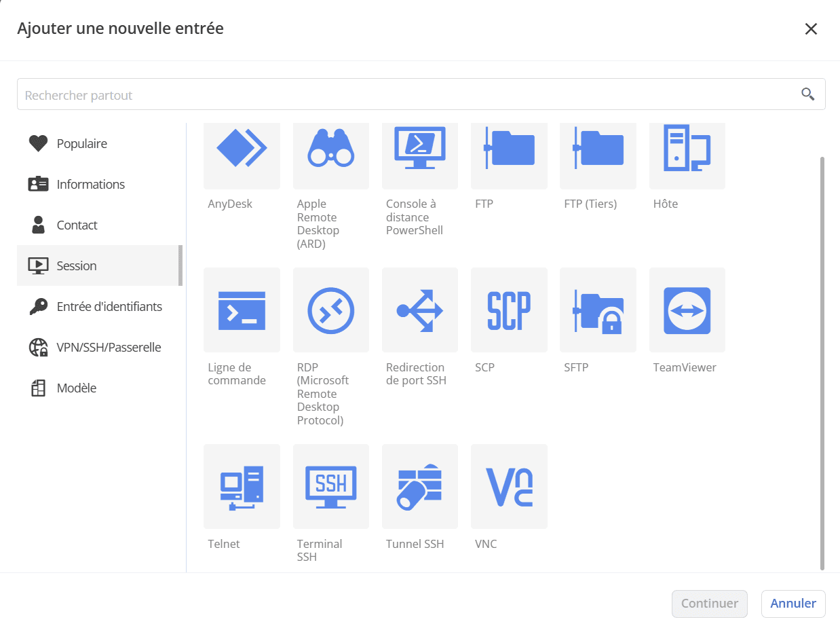Screen dimensions: 840x626
Task: Select the VNC session icon
Action: click(x=509, y=487)
